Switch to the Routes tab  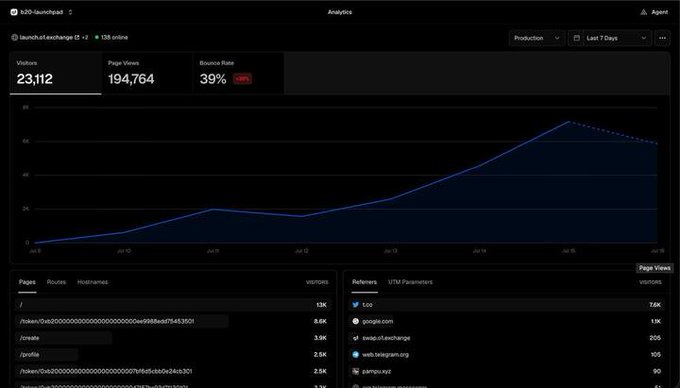click(x=56, y=282)
